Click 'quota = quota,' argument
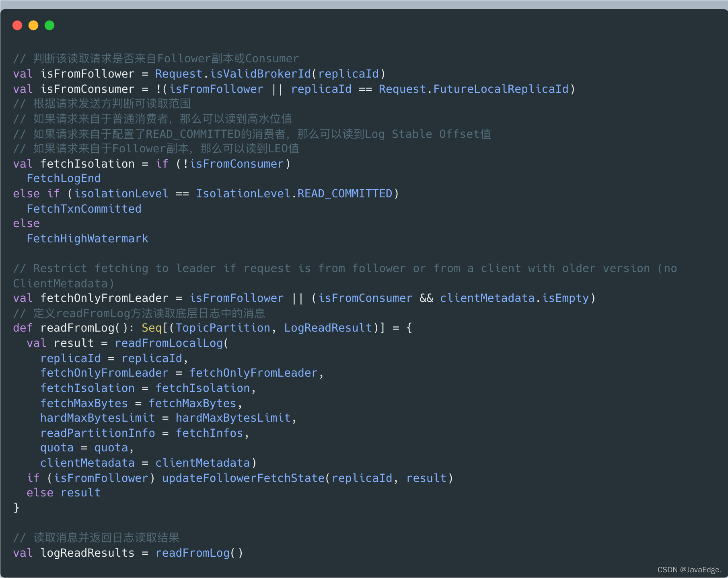Screen dimensions: 728x578 coord(87,448)
